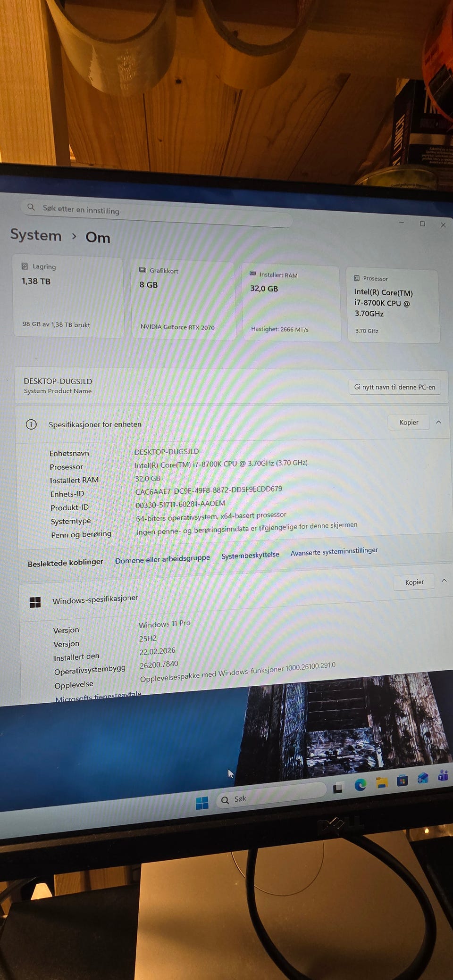453x980 pixels.
Task: Open Task View from the taskbar
Action: click(x=338, y=789)
